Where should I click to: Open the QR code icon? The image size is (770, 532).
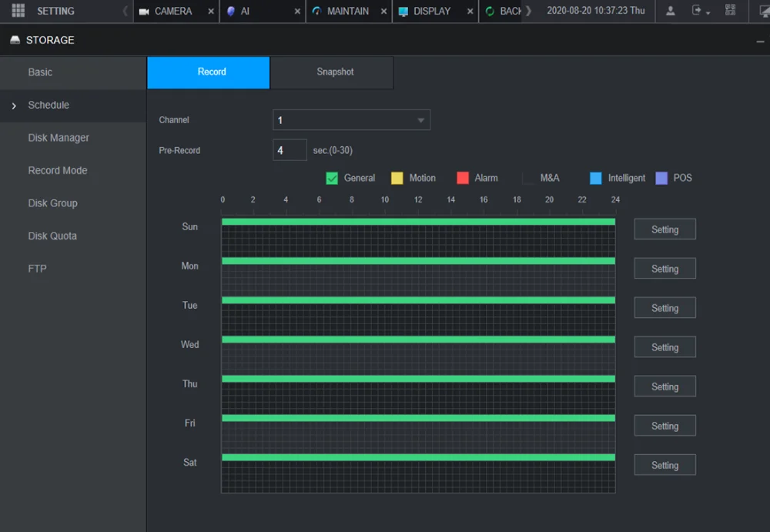coord(730,10)
